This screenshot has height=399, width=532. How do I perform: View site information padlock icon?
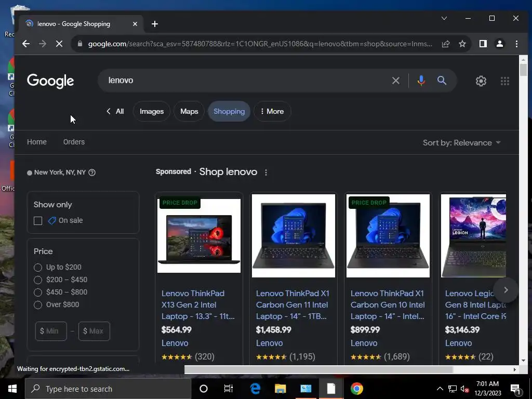coord(80,44)
